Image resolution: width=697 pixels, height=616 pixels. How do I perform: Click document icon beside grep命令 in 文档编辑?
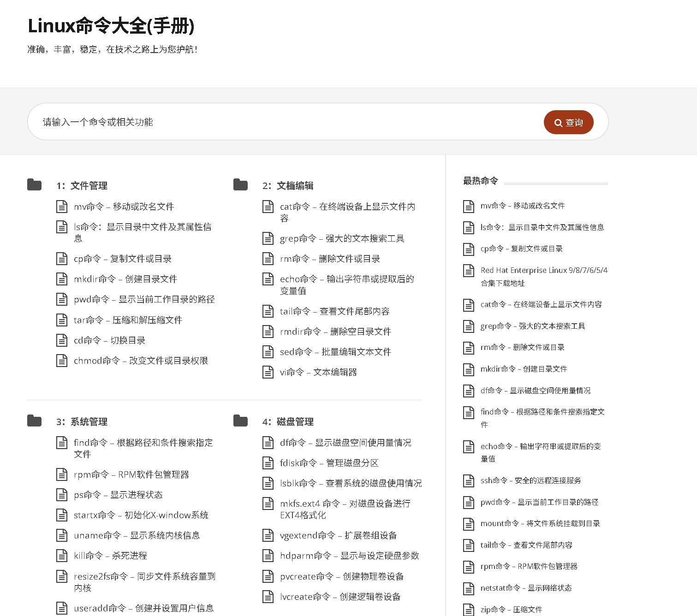[x=268, y=238]
